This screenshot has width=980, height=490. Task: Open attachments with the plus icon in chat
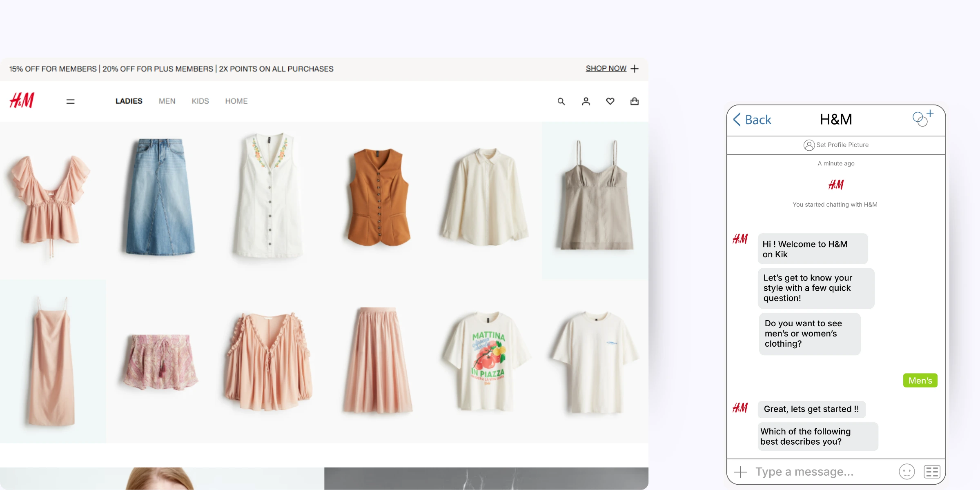coord(740,471)
